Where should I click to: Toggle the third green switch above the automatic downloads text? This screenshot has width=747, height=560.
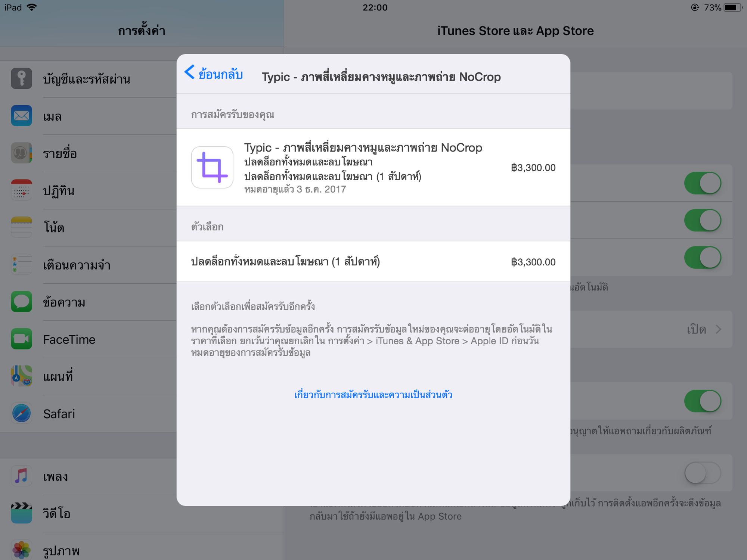(x=703, y=258)
